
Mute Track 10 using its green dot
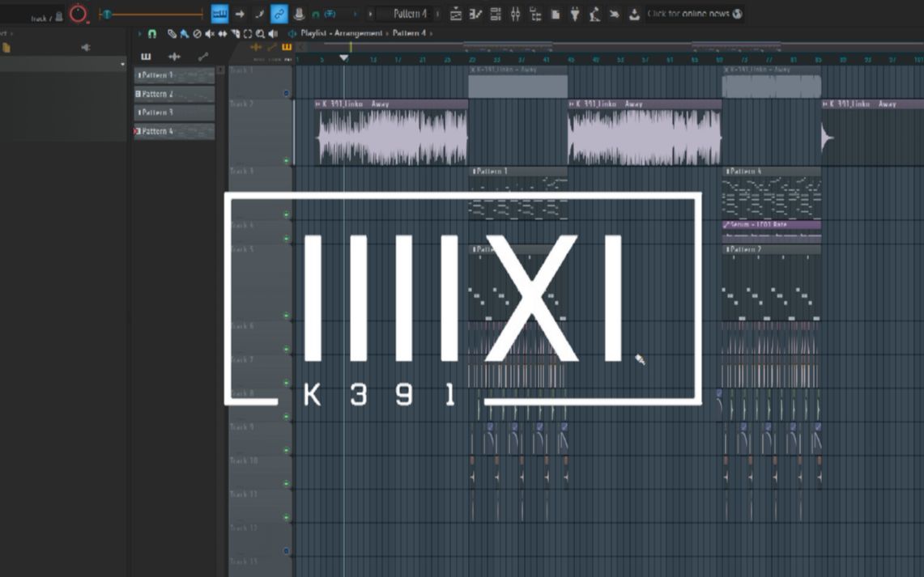pyautogui.click(x=287, y=484)
